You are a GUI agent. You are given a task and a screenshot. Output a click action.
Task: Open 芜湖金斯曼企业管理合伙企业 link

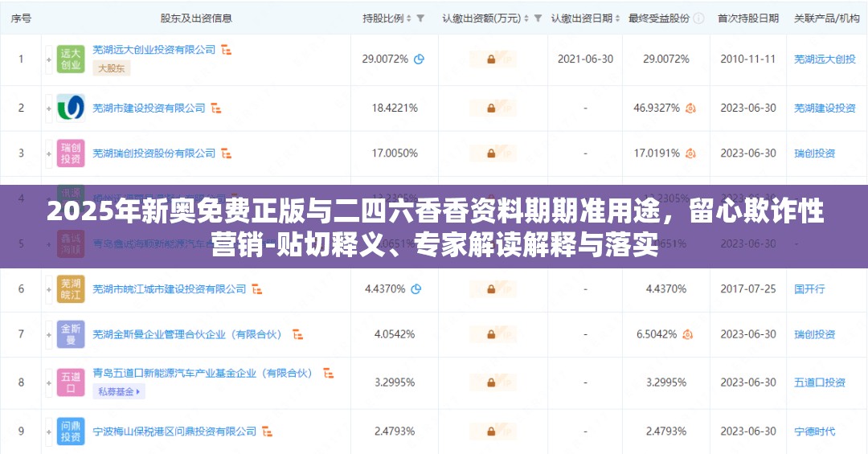click(x=187, y=334)
